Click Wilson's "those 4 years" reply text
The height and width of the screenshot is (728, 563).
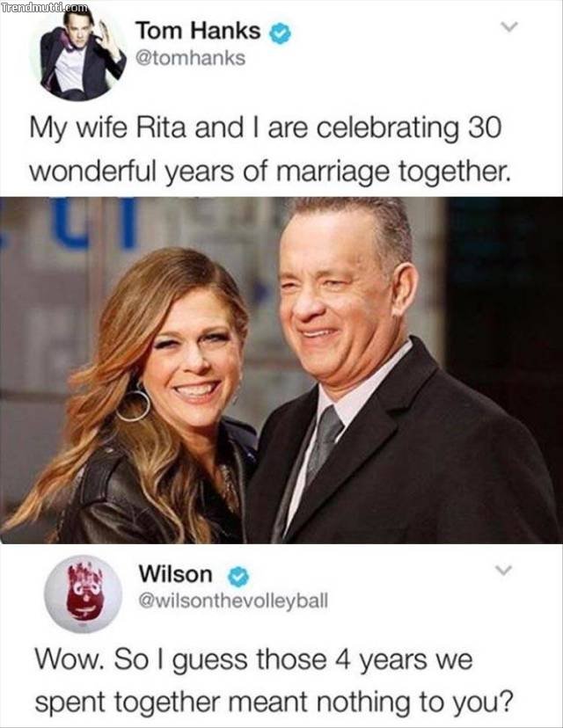274,681
